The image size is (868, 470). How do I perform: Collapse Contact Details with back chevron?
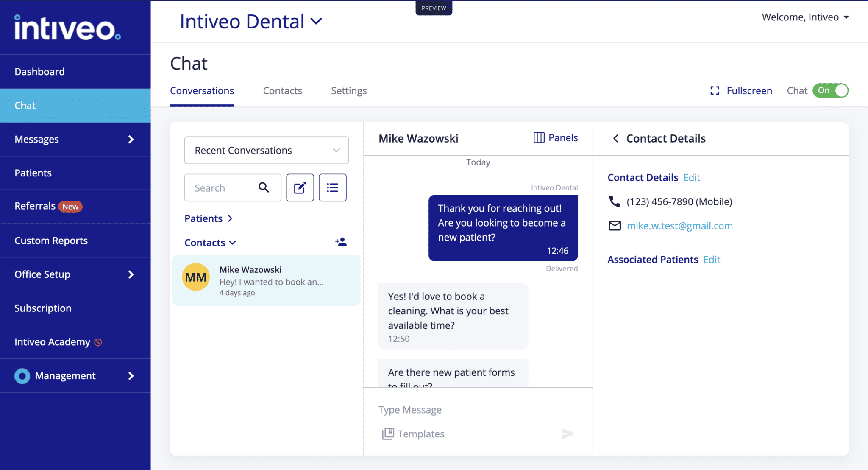[x=616, y=139]
